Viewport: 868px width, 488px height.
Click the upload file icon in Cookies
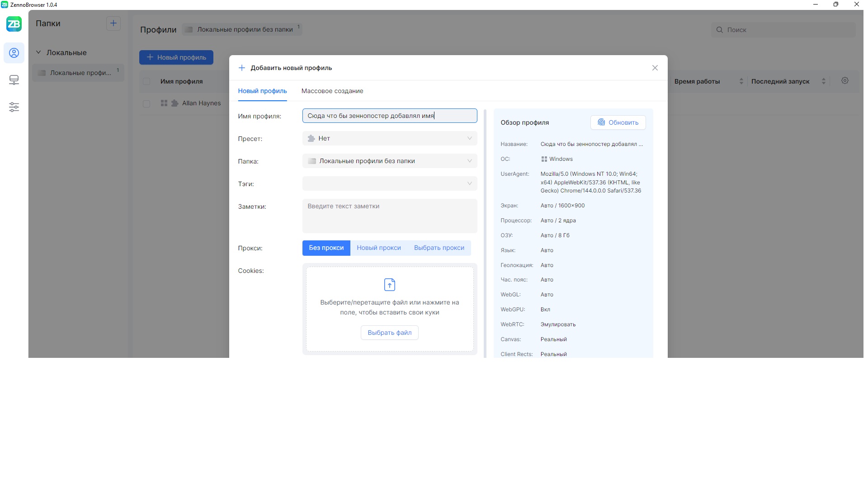click(x=389, y=285)
